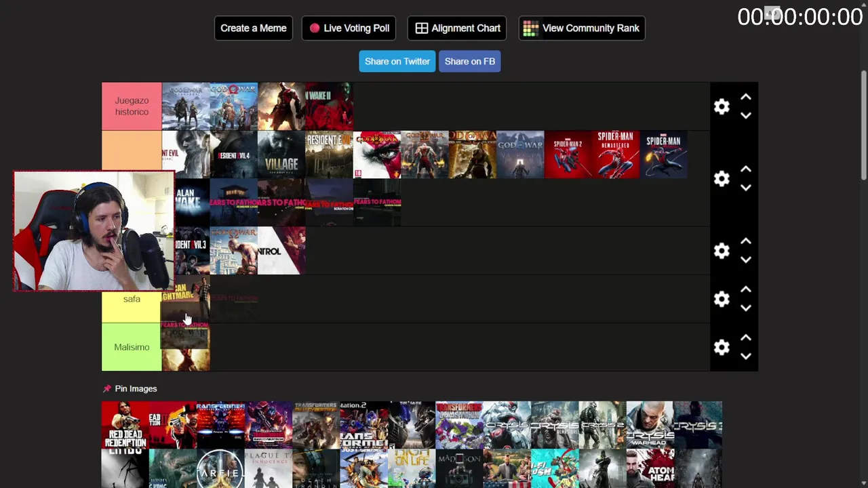Move the orange second tier down

click(x=746, y=188)
